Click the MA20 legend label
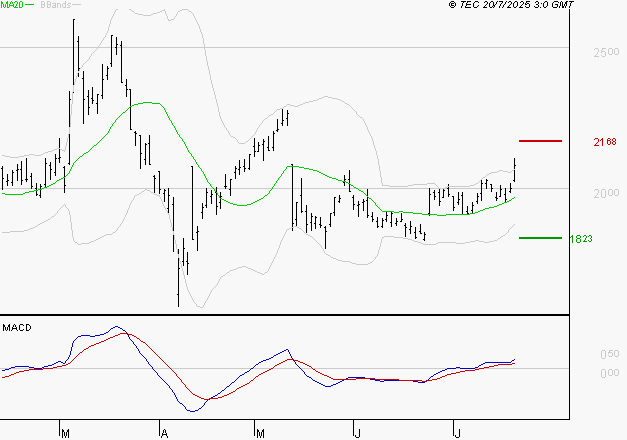Screen dimensions: 627x440 pyautogui.click(x=12, y=5)
